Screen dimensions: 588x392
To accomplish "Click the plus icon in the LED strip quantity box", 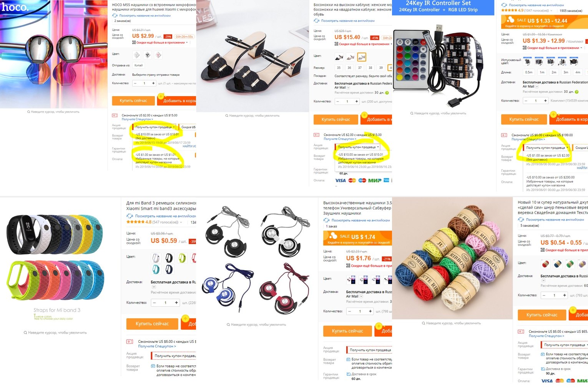I will coord(545,101).
